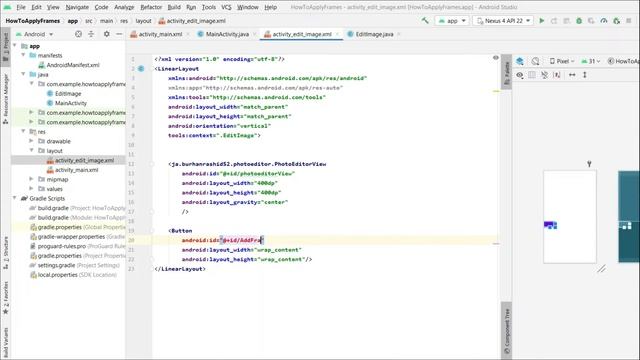
Task: Open the HowToA… theme selector in design toolbar
Action: [622, 61]
